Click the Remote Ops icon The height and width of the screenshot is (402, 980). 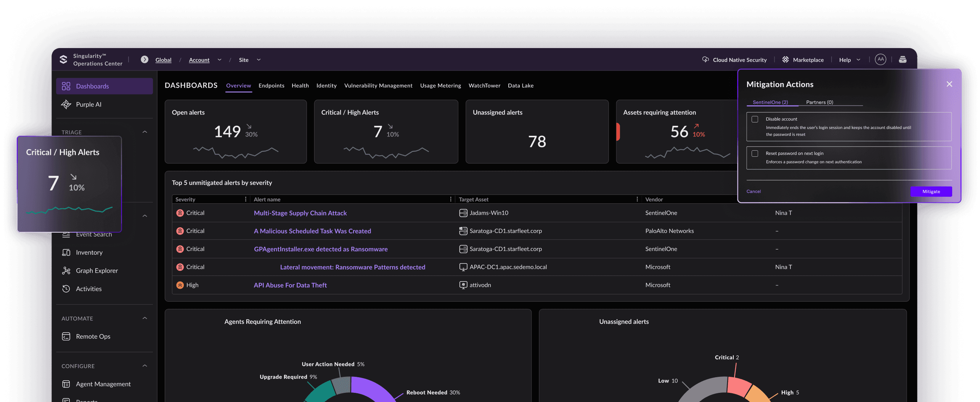(66, 336)
